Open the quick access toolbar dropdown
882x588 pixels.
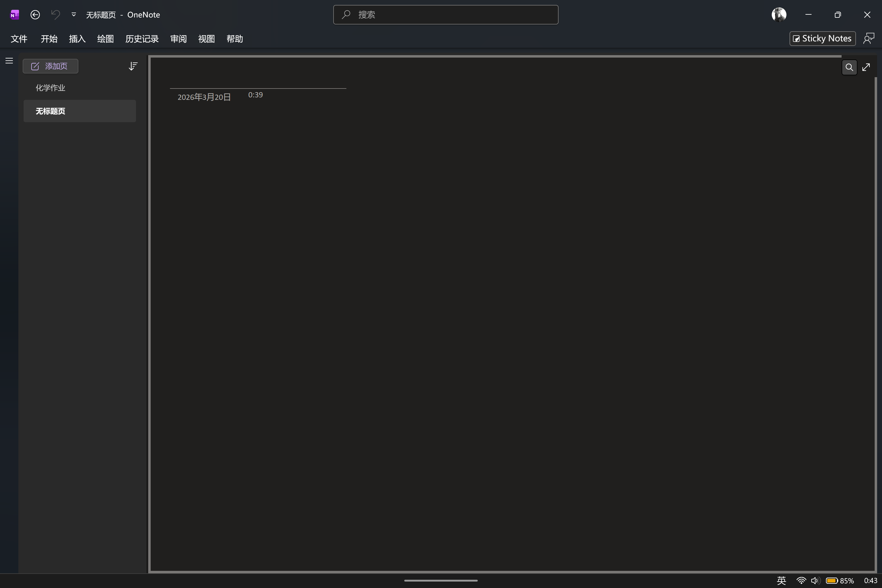tap(74, 15)
